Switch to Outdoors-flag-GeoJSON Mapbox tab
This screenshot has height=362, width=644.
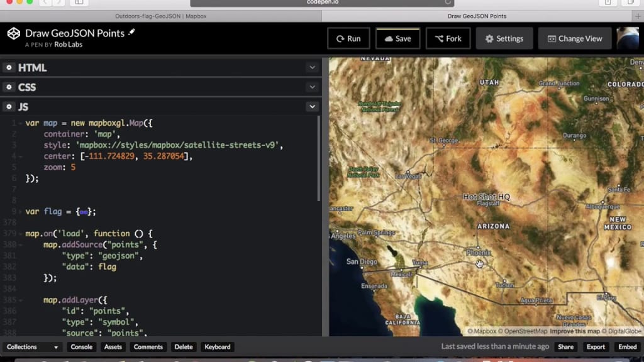tap(160, 16)
